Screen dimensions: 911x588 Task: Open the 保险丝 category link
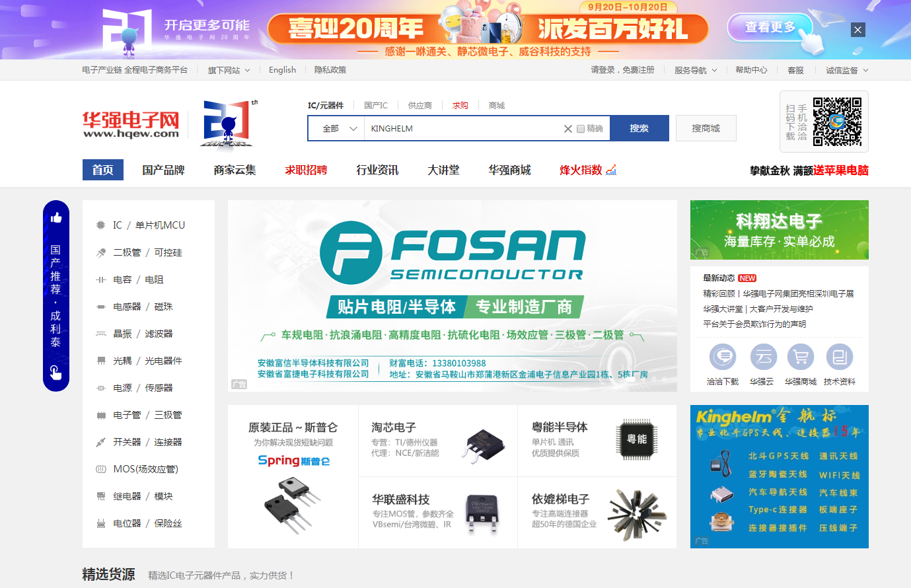(168, 523)
